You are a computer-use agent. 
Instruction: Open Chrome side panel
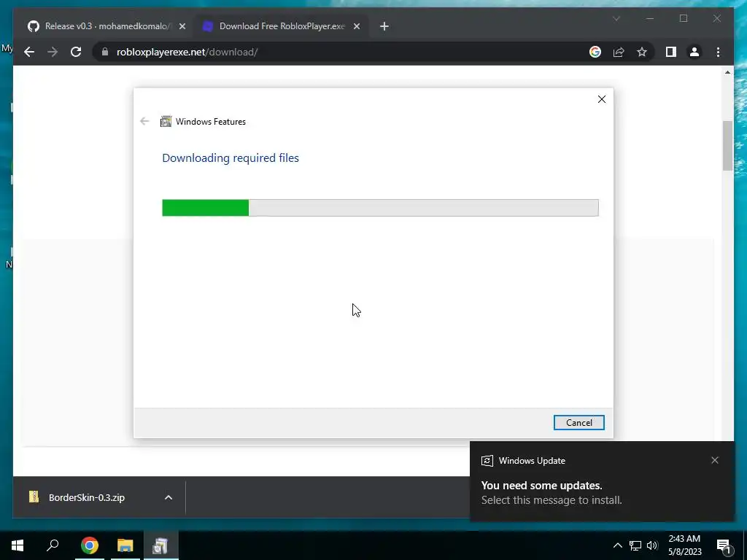(x=671, y=52)
